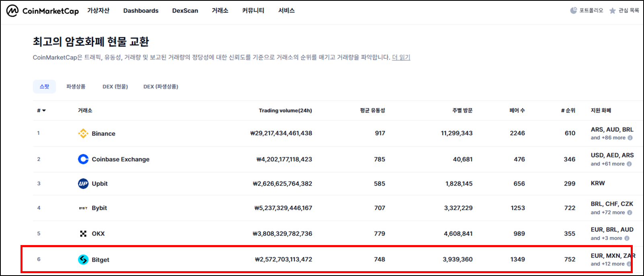Image resolution: width=644 pixels, height=276 pixels.
Task: Sort by 페어 수 column header
Action: pyautogui.click(x=517, y=110)
